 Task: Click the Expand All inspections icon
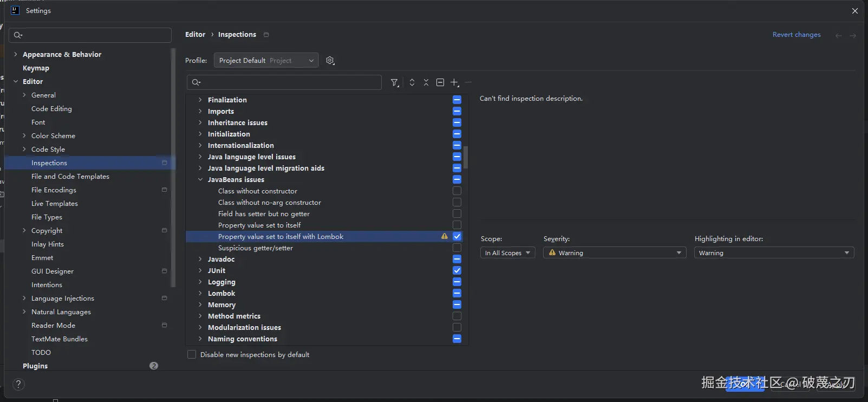[412, 82]
